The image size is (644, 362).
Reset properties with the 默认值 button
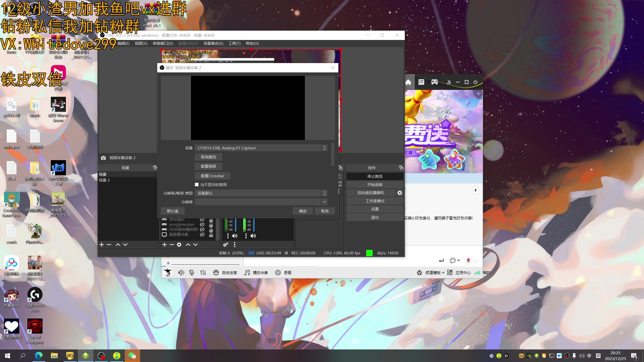point(173,211)
